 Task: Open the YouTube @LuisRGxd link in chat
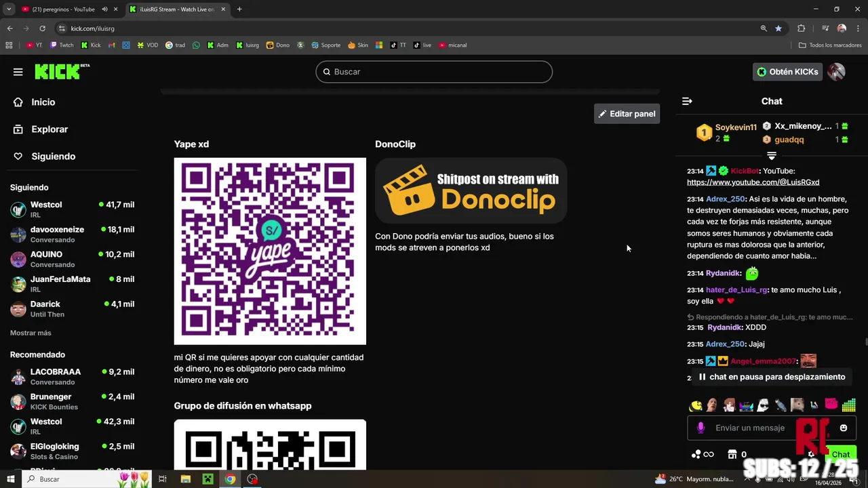click(753, 182)
